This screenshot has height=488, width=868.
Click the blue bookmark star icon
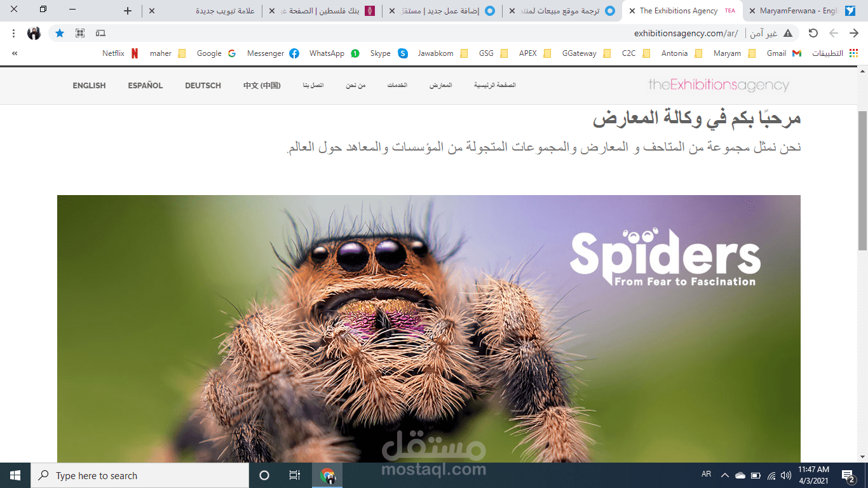pyautogui.click(x=60, y=33)
